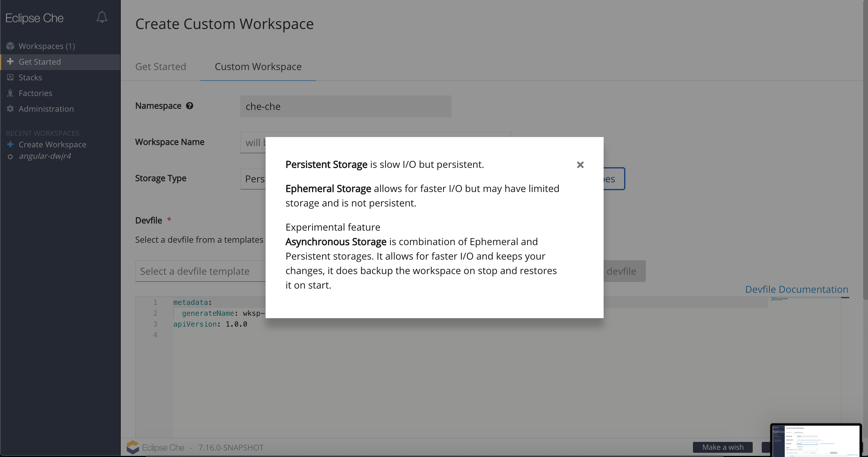Click the status circle beside angular-dwjr4
This screenshot has height=457, width=868.
point(10,156)
